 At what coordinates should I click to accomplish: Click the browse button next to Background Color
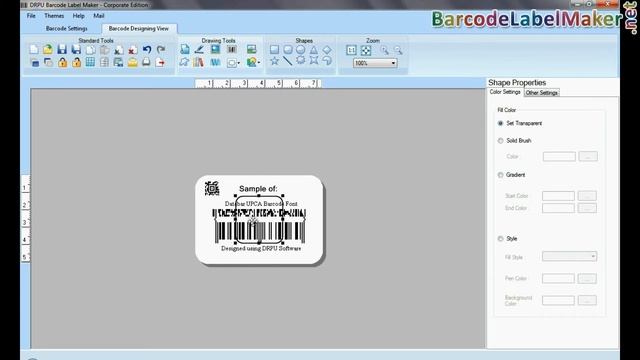[x=587, y=300]
